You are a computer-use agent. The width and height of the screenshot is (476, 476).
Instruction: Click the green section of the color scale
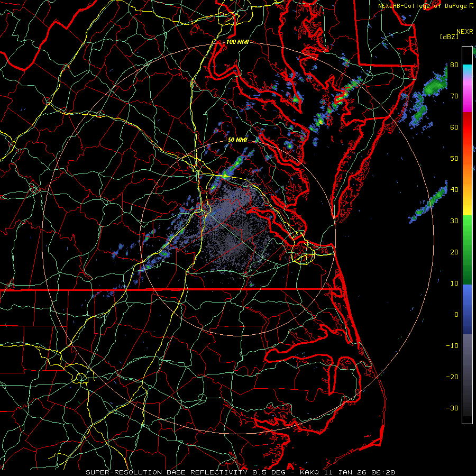pos(467,250)
